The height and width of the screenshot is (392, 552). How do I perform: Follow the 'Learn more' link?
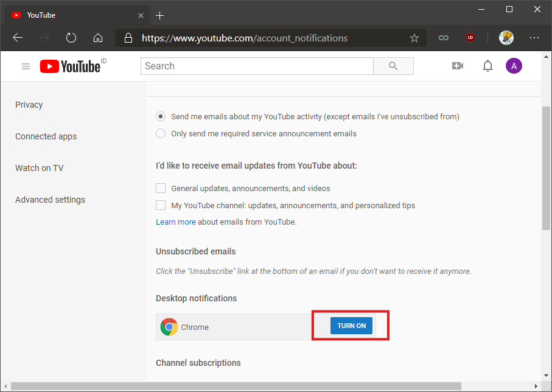point(176,222)
